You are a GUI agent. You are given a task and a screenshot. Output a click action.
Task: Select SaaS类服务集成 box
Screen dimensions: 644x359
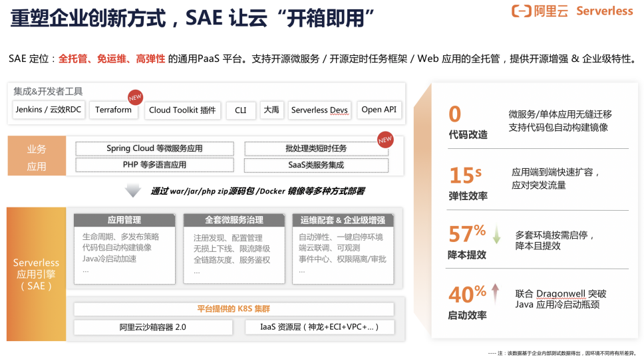tap(316, 165)
